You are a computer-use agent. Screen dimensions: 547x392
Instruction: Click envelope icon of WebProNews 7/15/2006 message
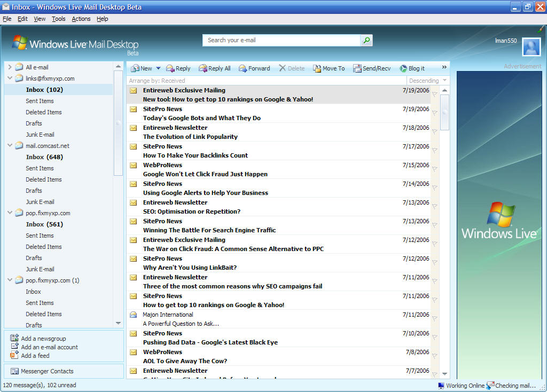pos(134,166)
